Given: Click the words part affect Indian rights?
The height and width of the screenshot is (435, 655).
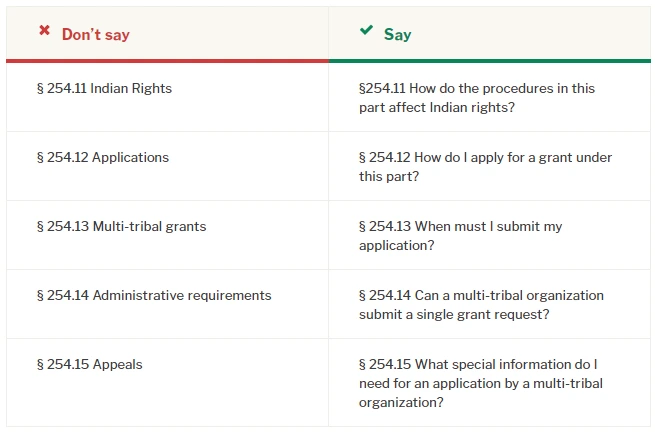Looking at the screenshot, I should click(437, 107).
